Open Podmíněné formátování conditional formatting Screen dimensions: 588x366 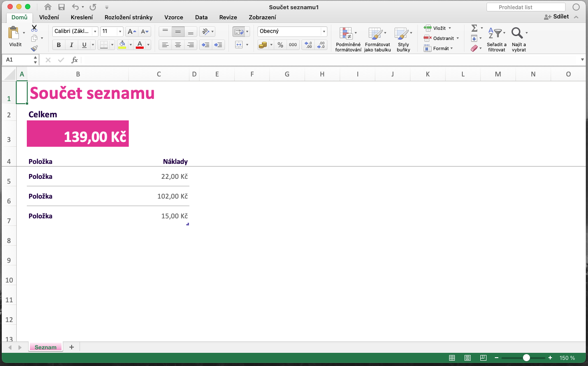click(x=348, y=40)
